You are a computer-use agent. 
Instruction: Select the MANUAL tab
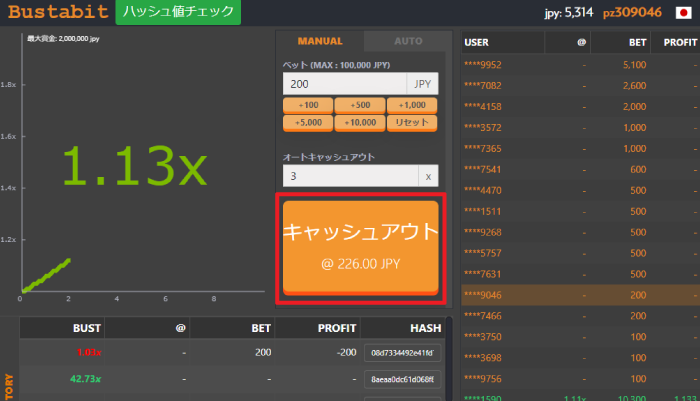[x=320, y=41]
